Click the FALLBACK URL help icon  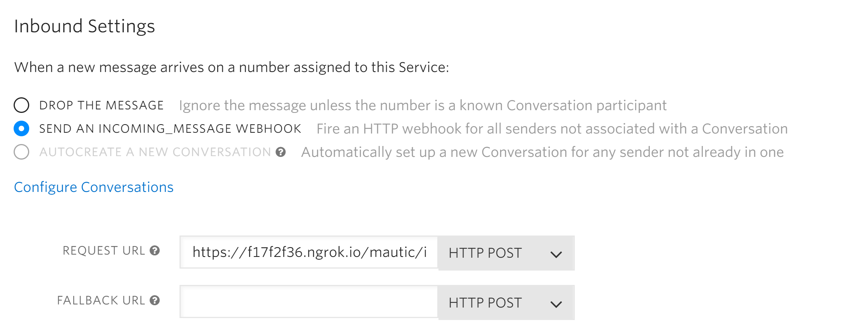pos(155,300)
